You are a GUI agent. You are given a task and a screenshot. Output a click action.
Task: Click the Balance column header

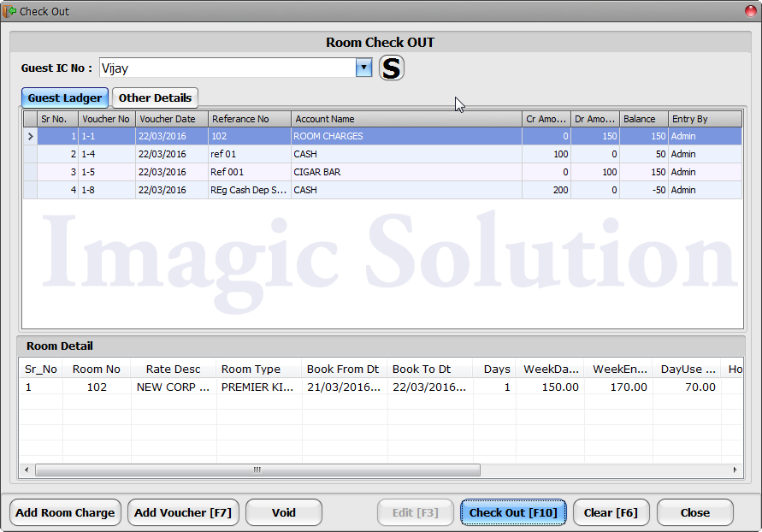click(x=643, y=119)
